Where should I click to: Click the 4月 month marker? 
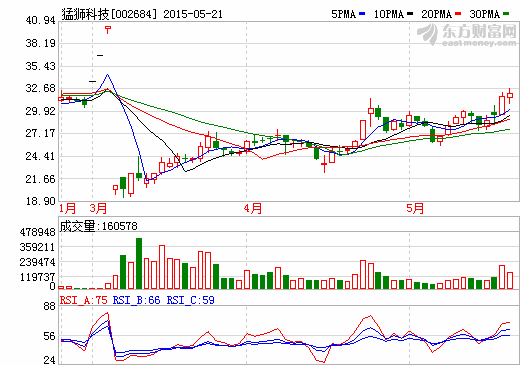pos(253,209)
